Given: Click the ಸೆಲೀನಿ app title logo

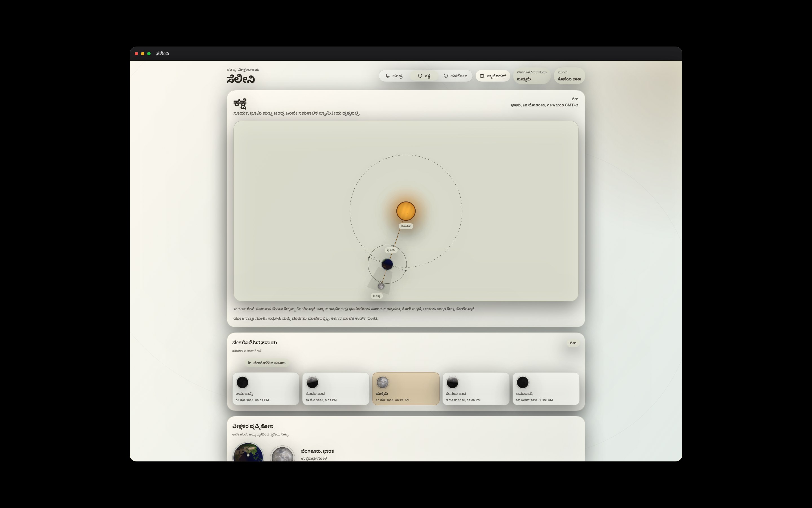Looking at the screenshot, I should coord(240,79).
